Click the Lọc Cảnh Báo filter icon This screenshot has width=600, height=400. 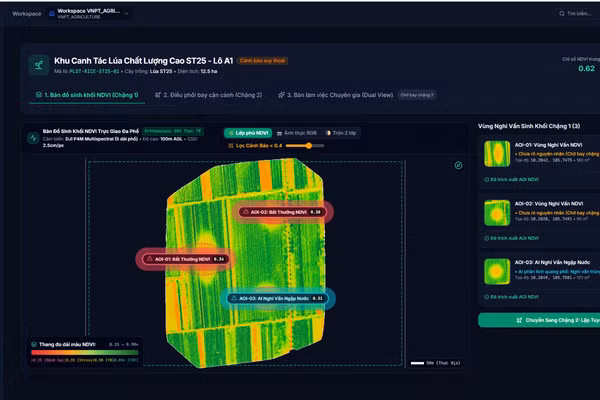click(x=231, y=146)
